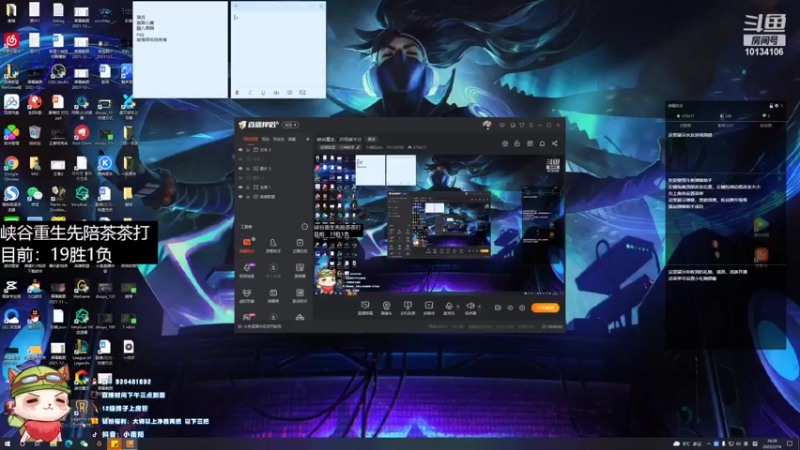Apply bold in the sticky note toolbar

(237, 93)
